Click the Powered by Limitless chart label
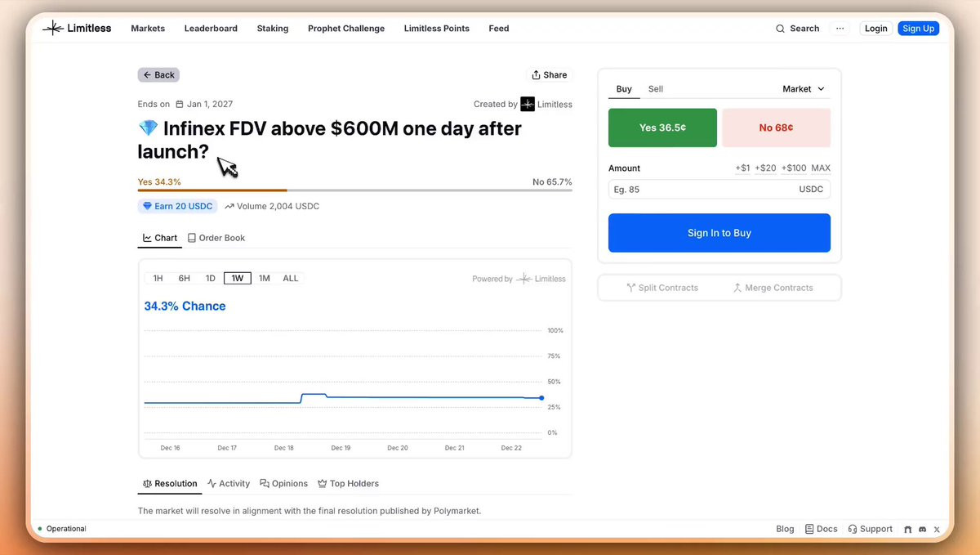The width and height of the screenshot is (980, 555). pyautogui.click(x=519, y=279)
